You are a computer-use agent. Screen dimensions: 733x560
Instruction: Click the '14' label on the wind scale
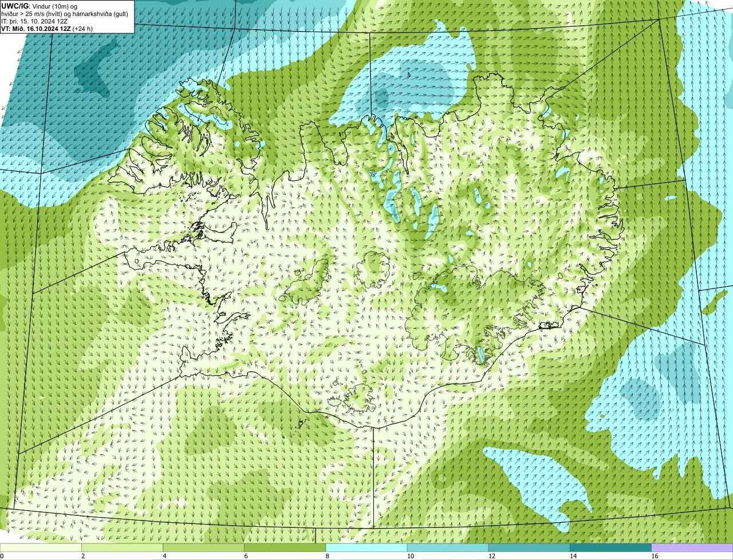tap(574, 556)
